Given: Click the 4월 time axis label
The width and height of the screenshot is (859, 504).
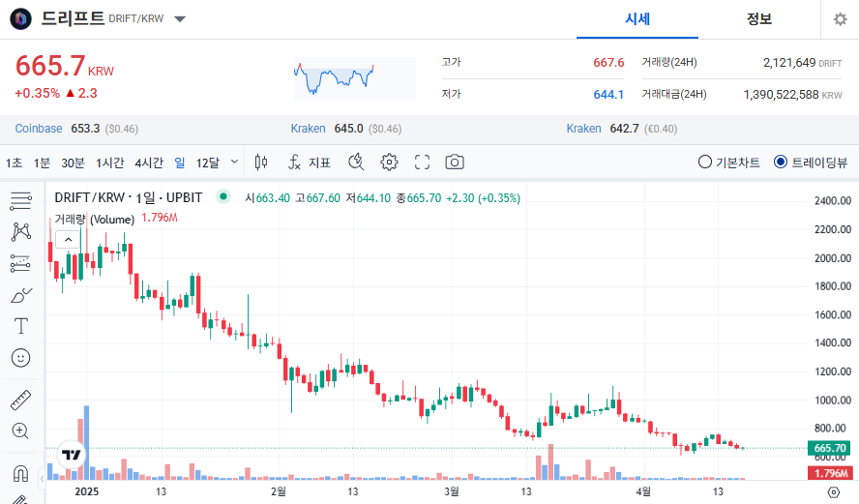Looking at the screenshot, I should [643, 492].
